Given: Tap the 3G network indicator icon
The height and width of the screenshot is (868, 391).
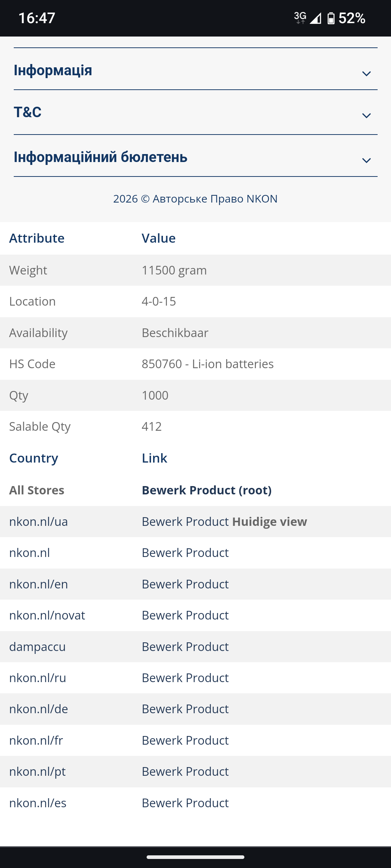Looking at the screenshot, I should point(300,17).
